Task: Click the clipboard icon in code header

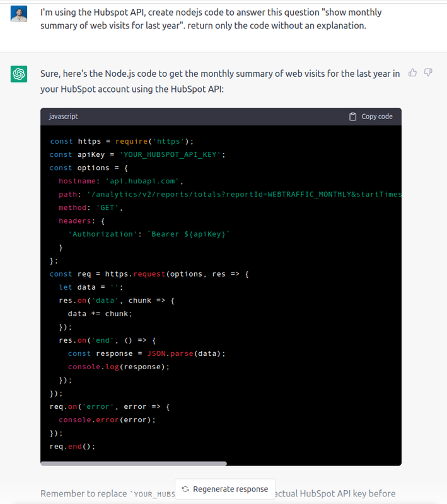Action: pos(353,117)
